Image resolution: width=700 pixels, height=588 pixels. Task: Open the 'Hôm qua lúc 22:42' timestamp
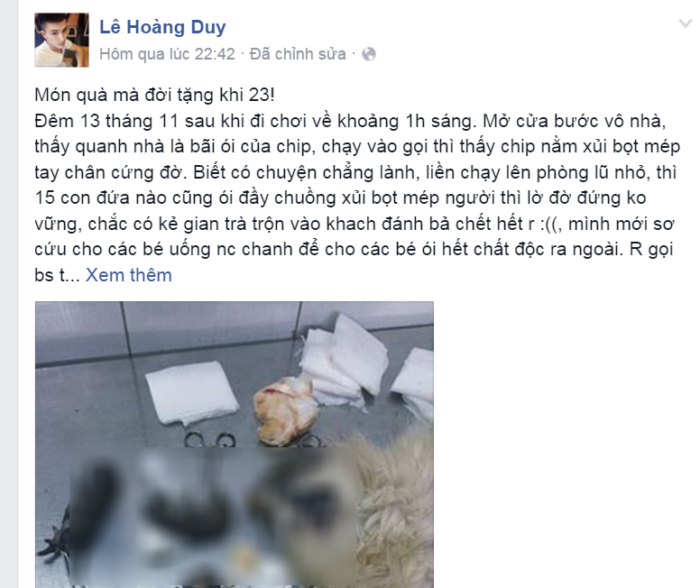pos(167,54)
